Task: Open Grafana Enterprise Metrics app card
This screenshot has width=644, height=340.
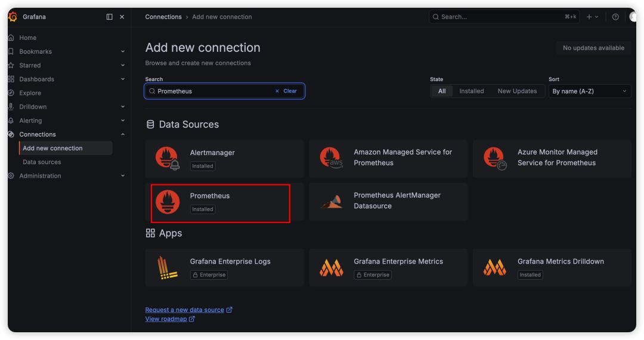Action: coord(388,267)
